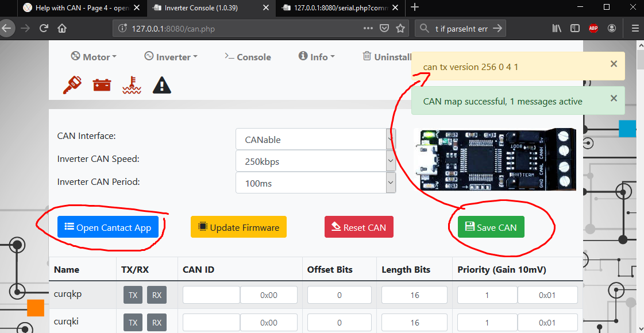Image resolution: width=644 pixels, height=333 pixels.
Task: Click the Open Cantact App button
Action: coord(108,227)
